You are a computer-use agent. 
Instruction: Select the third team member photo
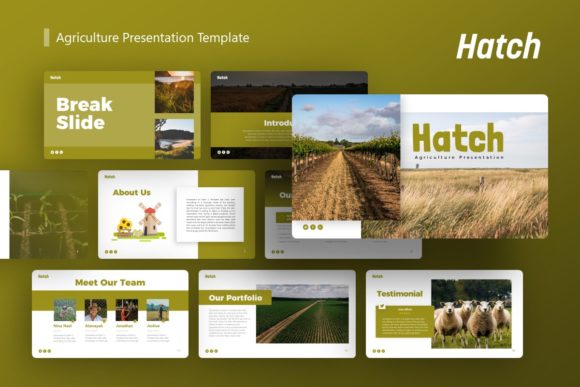127,310
